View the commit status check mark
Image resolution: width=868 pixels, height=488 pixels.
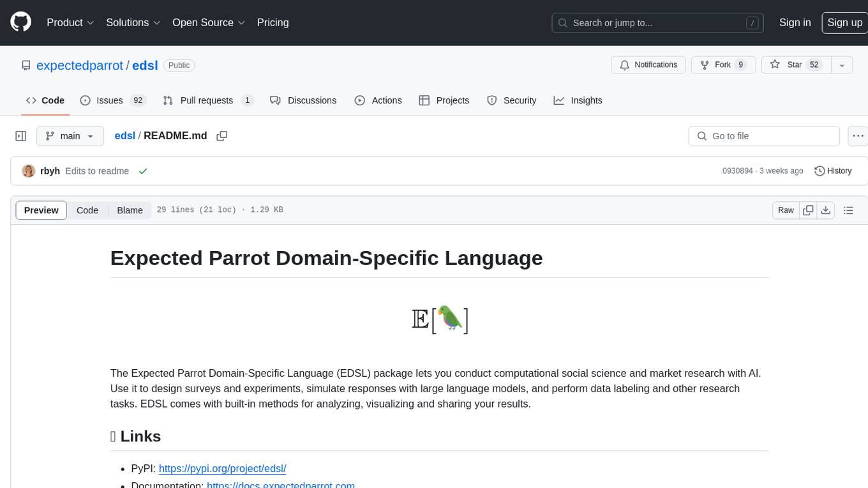tap(143, 171)
